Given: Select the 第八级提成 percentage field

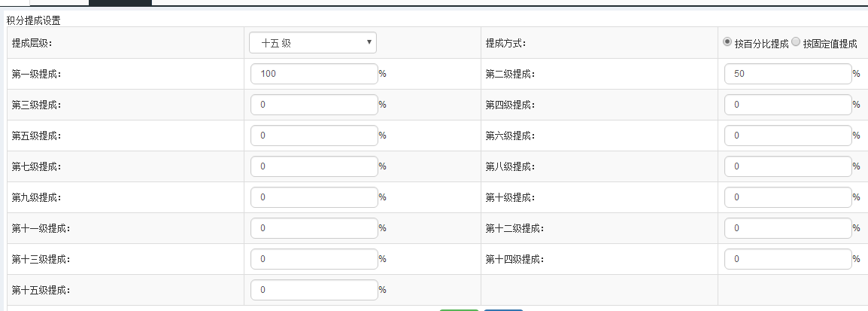Looking at the screenshot, I should pos(788,166).
